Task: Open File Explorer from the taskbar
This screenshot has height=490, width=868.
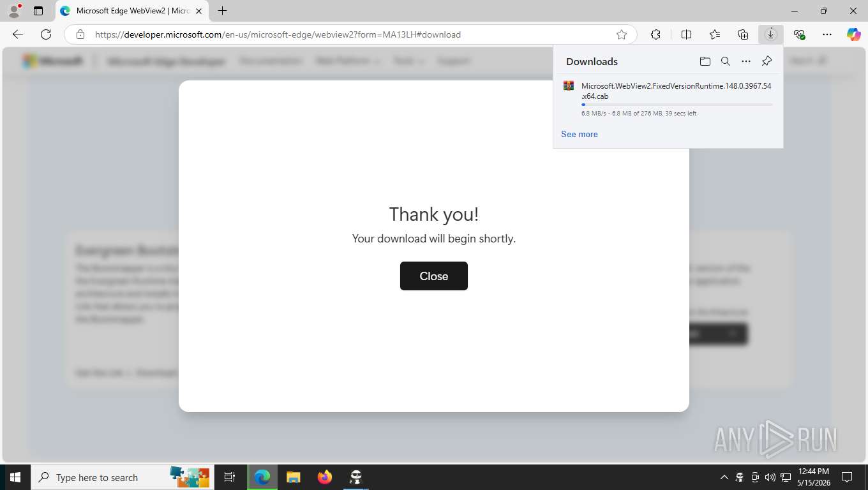Action: [x=293, y=477]
